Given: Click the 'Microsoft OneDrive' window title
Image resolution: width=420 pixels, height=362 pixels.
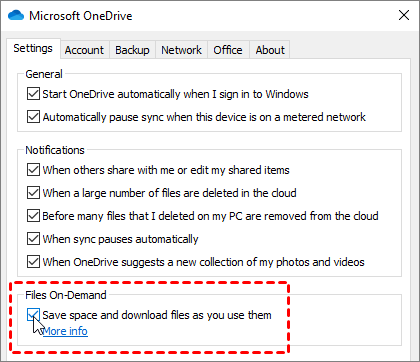Looking at the screenshot, I should tap(81, 16).
